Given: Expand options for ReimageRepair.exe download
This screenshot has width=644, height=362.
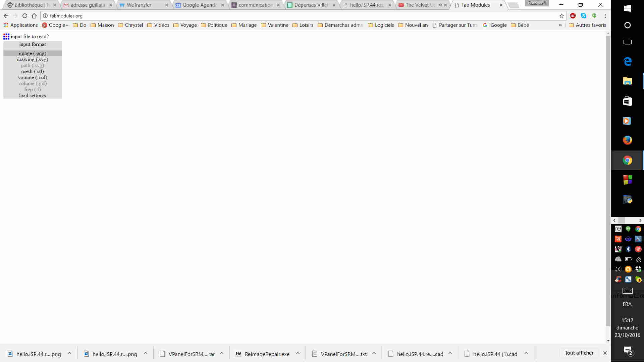Looking at the screenshot, I should (298, 353).
